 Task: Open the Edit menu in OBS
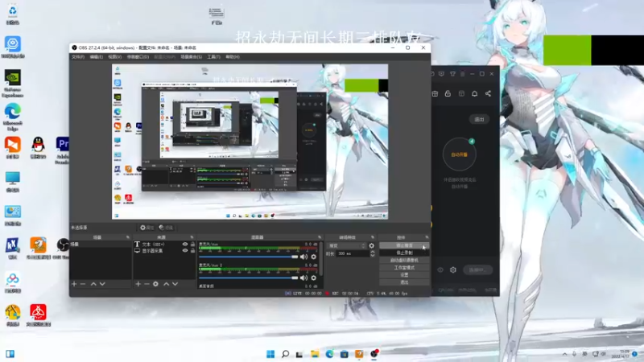[97, 56]
